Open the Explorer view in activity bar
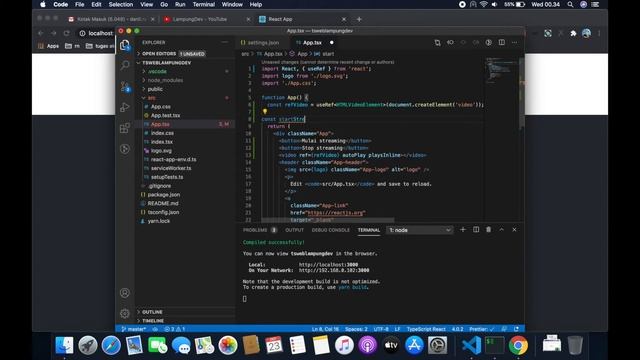The height and width of the screenshot is (360, 640). tap(125, 45)
